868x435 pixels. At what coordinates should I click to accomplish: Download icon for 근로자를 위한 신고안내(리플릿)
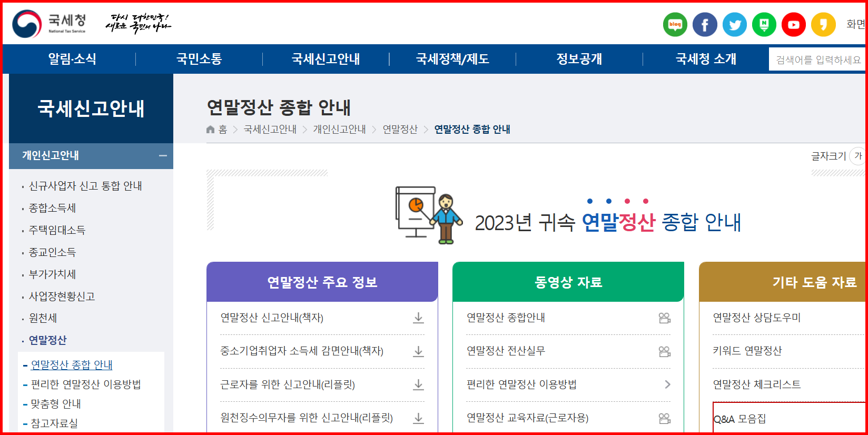(x=418, y=384)
